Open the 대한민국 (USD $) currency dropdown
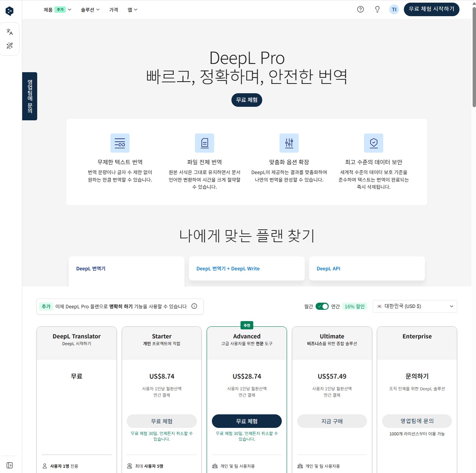 pos(415,306)
